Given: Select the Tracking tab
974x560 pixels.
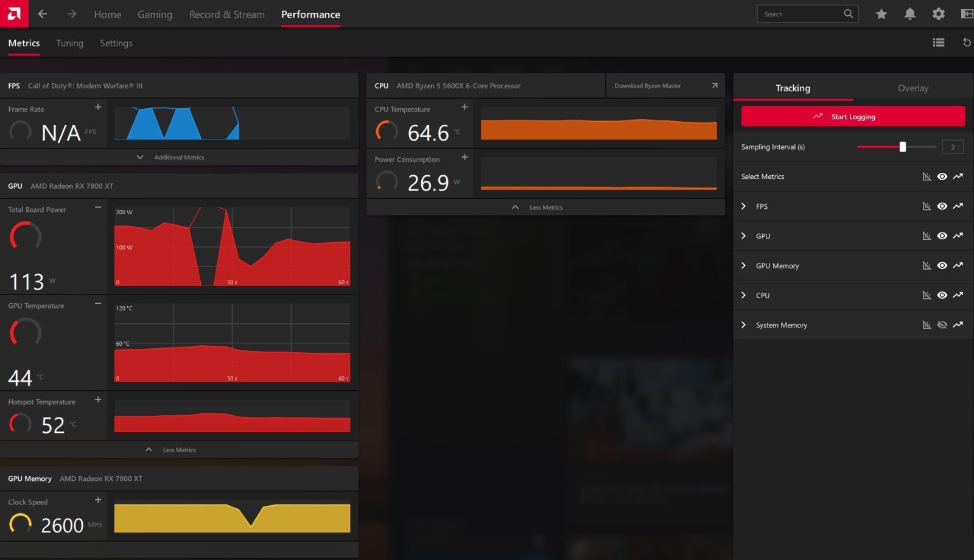Looking at the screenshot, I should coord(793,88).
